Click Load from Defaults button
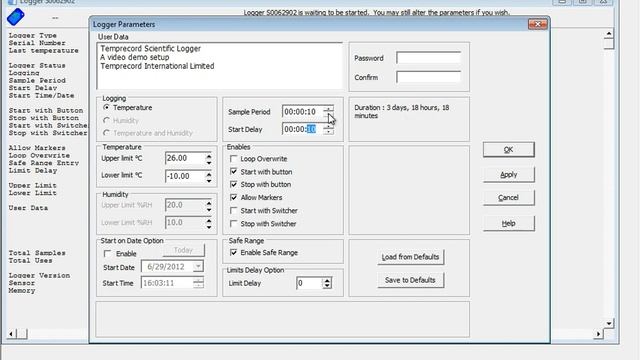 pos(411,257)
